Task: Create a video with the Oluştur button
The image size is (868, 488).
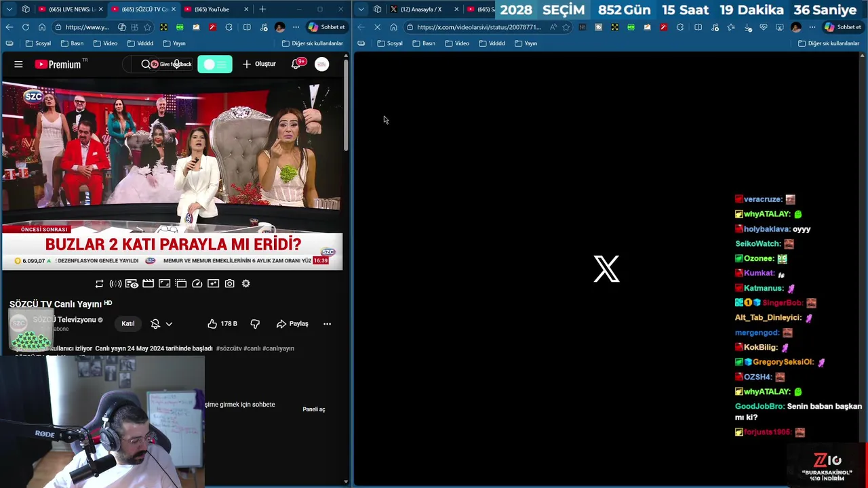Action: click(259, 64)
